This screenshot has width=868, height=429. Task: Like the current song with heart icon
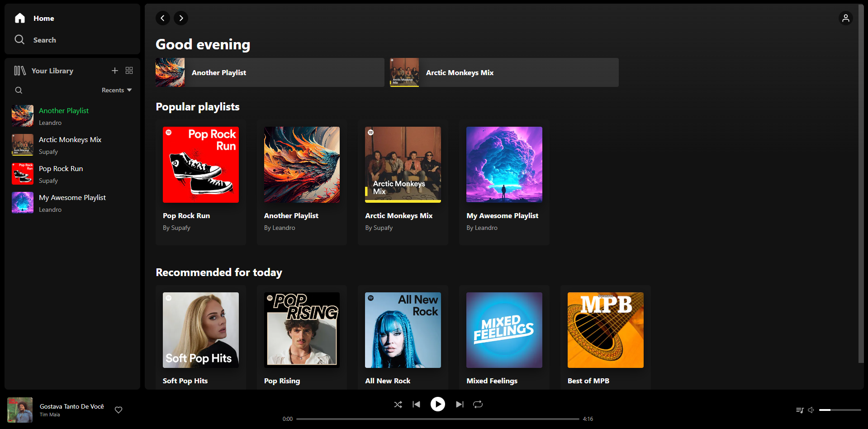[119, 410]
